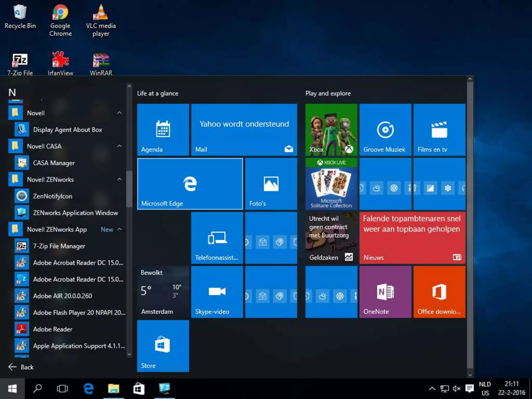Click the N letter header
The height and width of the screenshot is (399, 532).
pos(12,92)
